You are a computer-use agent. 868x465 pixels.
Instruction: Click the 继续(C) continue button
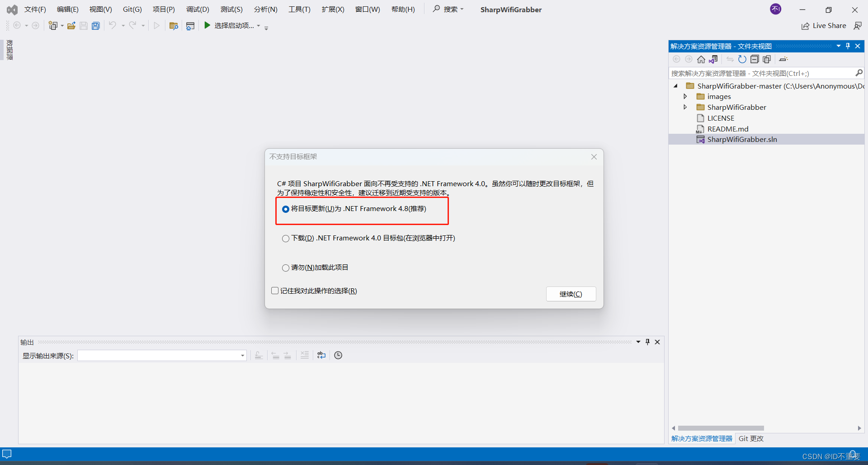tap(571, 294)
